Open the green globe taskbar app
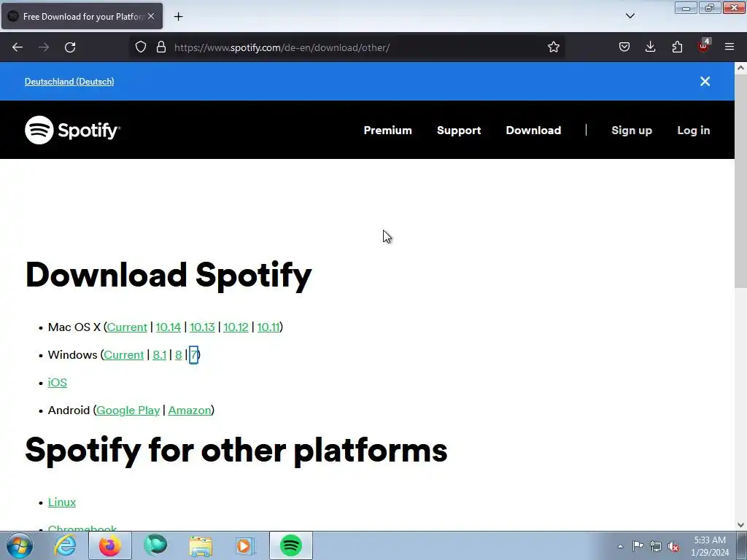The image size is (747, 560). point(155,545)
